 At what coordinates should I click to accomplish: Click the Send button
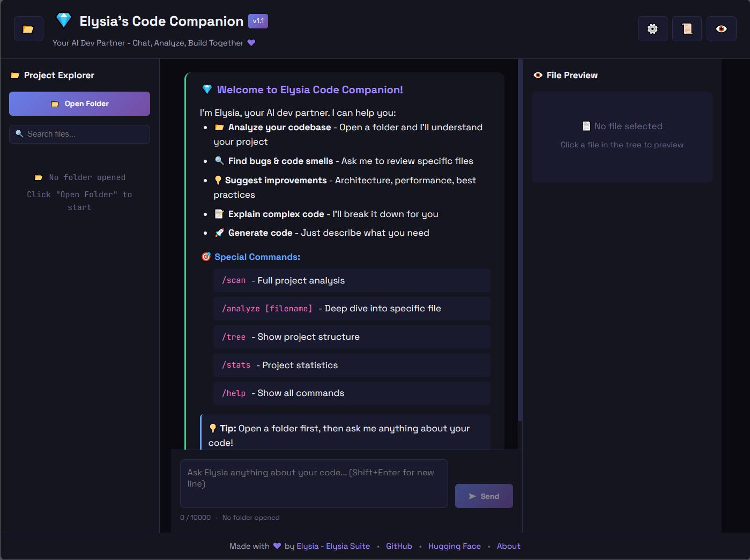(484, 496)
